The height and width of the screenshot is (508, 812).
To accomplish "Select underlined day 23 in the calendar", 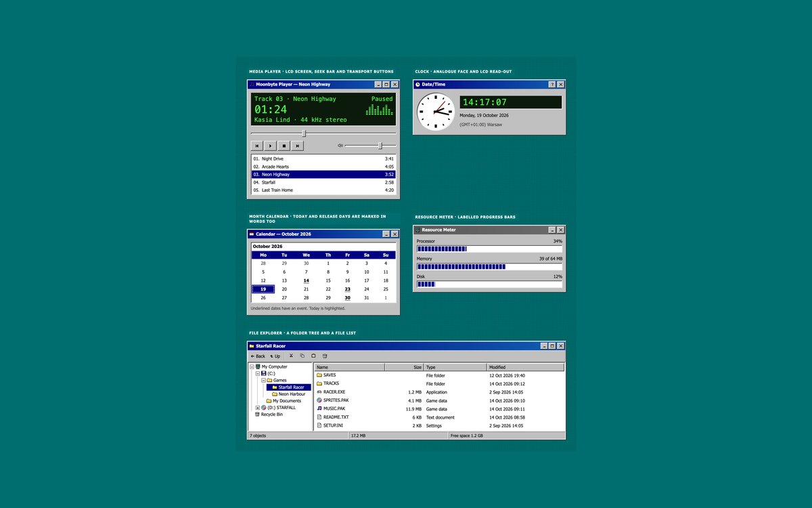I will (348, 289).
